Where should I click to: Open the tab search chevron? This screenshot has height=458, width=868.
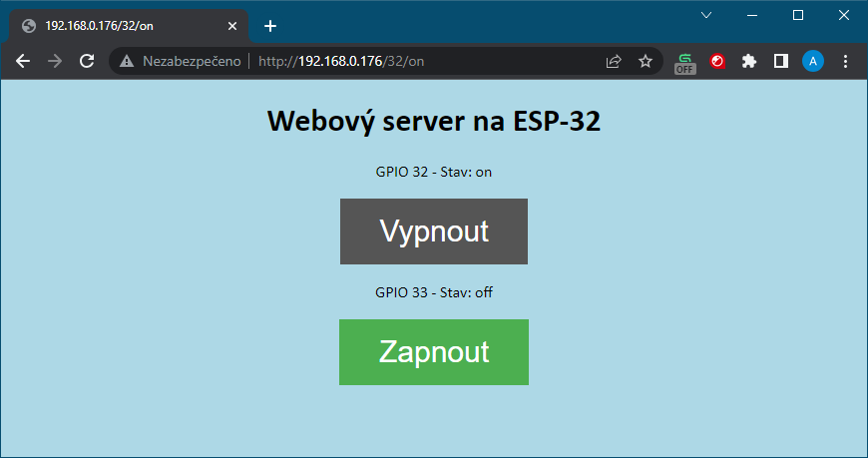pos(706,15)
